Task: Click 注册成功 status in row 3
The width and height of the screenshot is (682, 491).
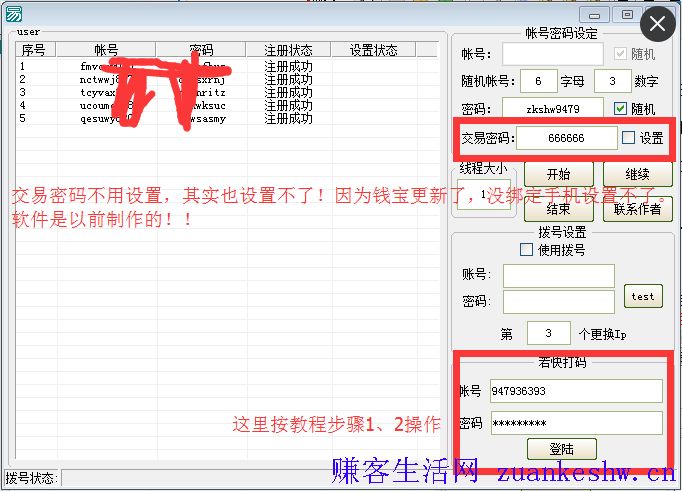Action: (288, 92)
